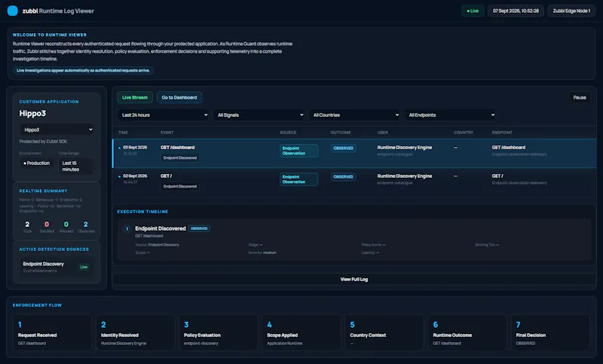Screen dimensions: 603x364
Task: Select the GET /dashboard event row
Action: point(354,153)
